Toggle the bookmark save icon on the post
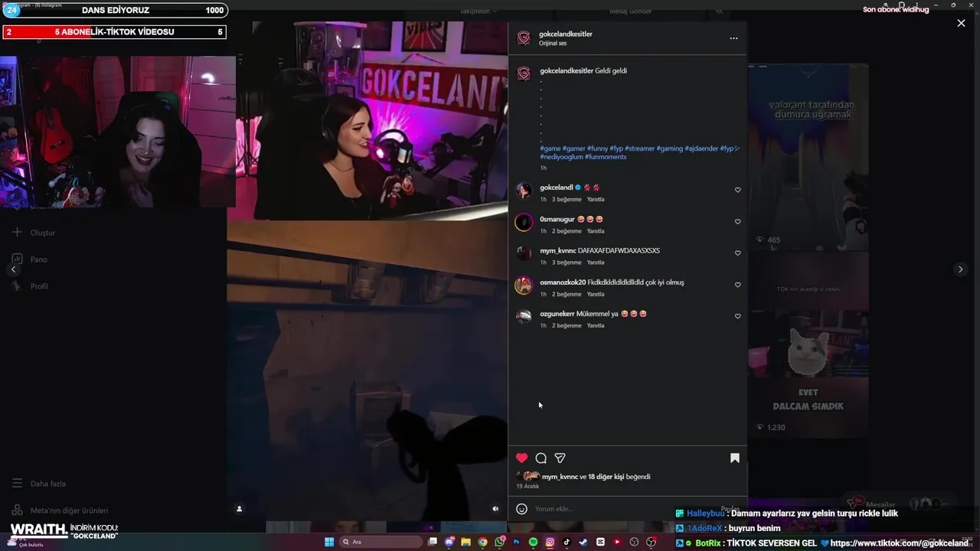Screen dimensions: 980x551 pos(734,458)
